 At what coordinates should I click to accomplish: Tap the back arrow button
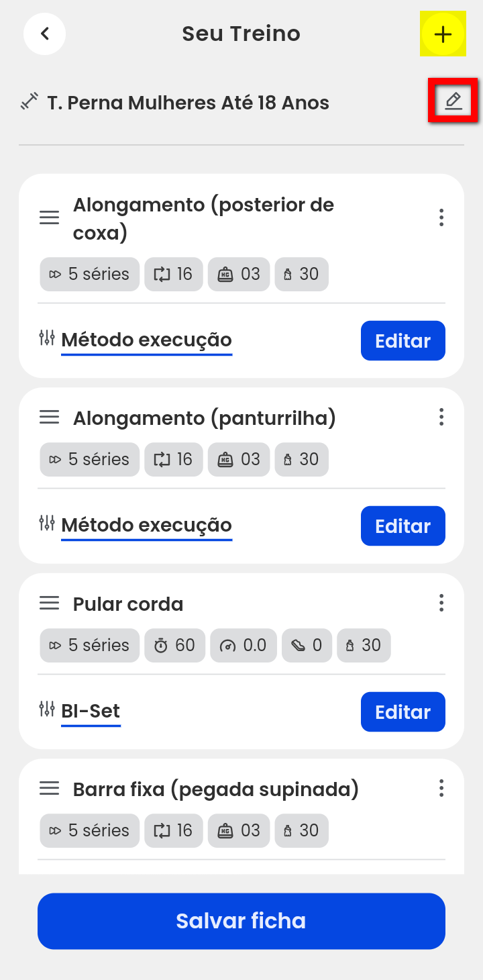click(44, 34)
